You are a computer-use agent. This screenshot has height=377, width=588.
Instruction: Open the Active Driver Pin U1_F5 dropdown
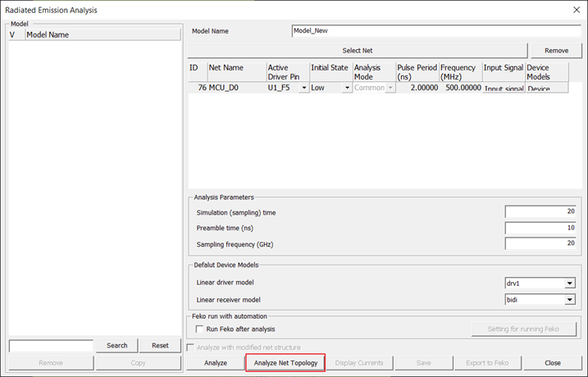(x=304, y=88)
